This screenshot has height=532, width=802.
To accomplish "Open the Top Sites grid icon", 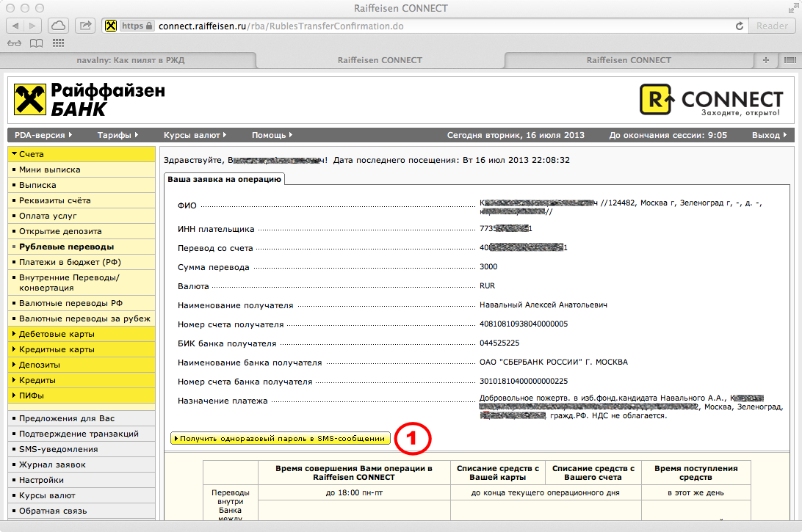I will pos(58,43).
